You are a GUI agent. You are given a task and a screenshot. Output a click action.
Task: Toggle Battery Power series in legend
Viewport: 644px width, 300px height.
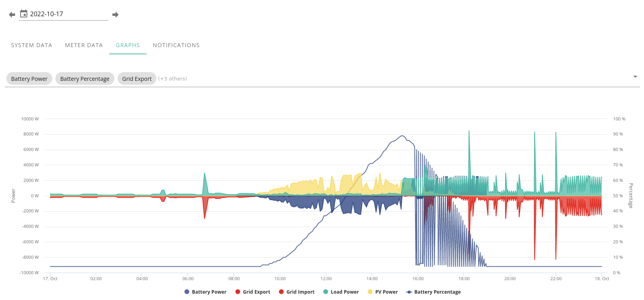[205, 292]
